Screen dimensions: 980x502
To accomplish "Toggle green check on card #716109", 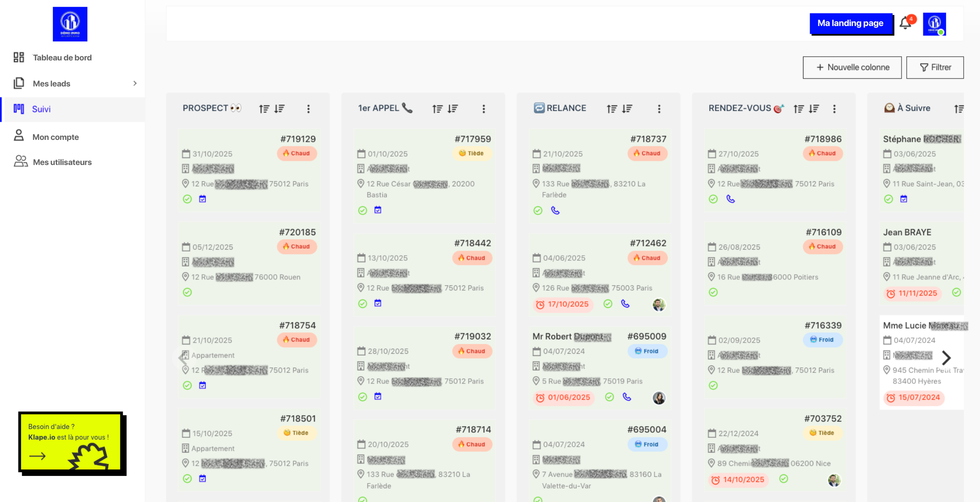I will click(x=713, y=292).
